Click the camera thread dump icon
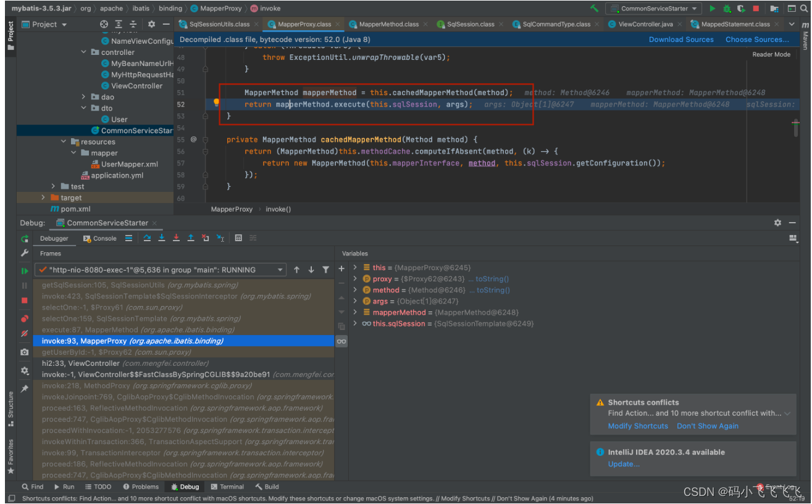Image resolution: width=812 pixels, height=504 pixels. (x=25, y=352)
